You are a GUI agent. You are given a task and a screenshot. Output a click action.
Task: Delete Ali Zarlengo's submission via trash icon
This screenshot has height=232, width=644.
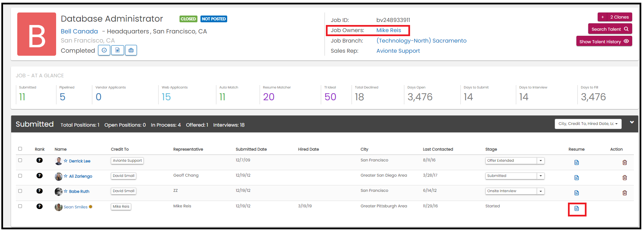(x=625, y=178)
